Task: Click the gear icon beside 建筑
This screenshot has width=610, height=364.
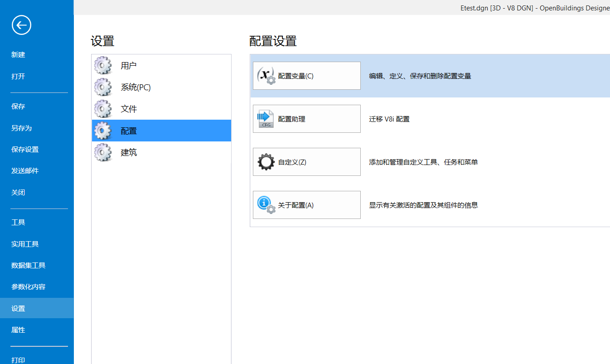Action: click(x=103, y=153)
